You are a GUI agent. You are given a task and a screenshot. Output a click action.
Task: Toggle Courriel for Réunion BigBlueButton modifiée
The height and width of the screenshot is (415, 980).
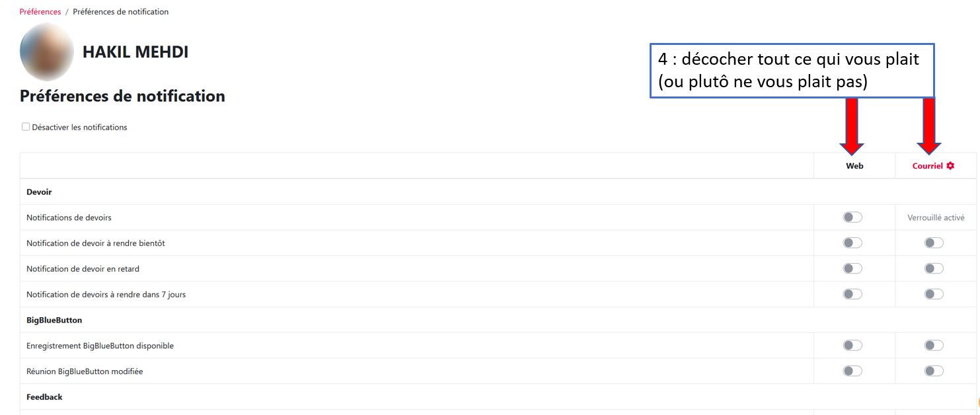[934, 371]
